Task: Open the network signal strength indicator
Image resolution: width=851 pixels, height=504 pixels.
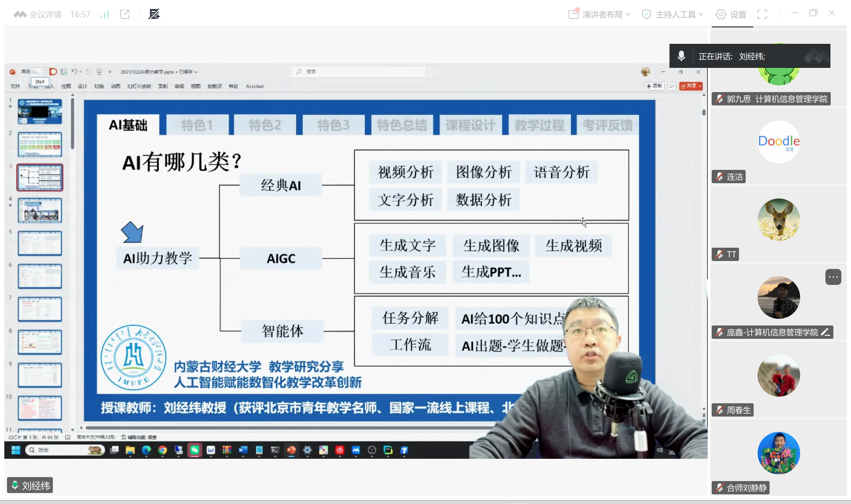Action: tap(105, 14)
